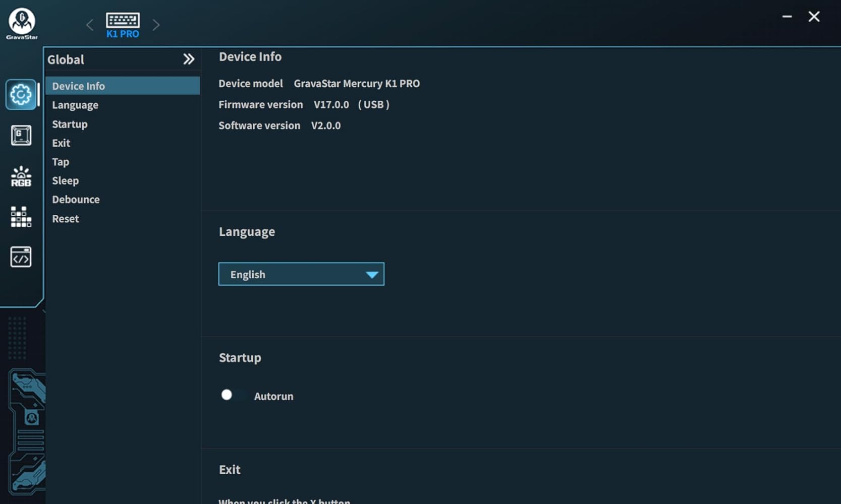Collapse the Global panel with double chevron
The width and height of the screenshot is (841, 504).
click(188, 59)
